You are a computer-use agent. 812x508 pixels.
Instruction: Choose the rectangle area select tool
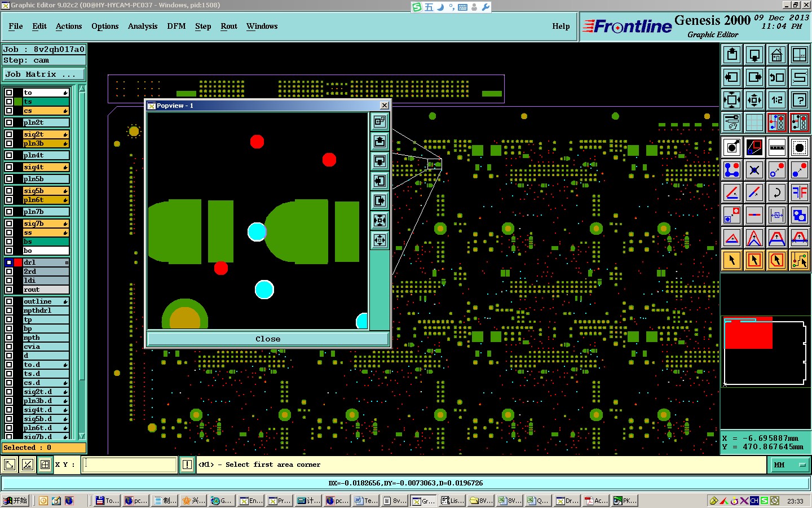click(754, 260)
